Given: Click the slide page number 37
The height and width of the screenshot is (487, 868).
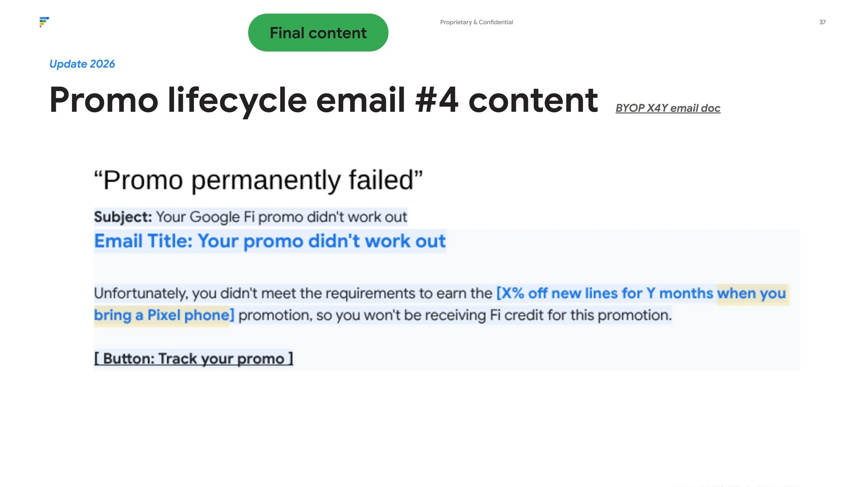Looking at the screenshot, I should coord(822,22).
